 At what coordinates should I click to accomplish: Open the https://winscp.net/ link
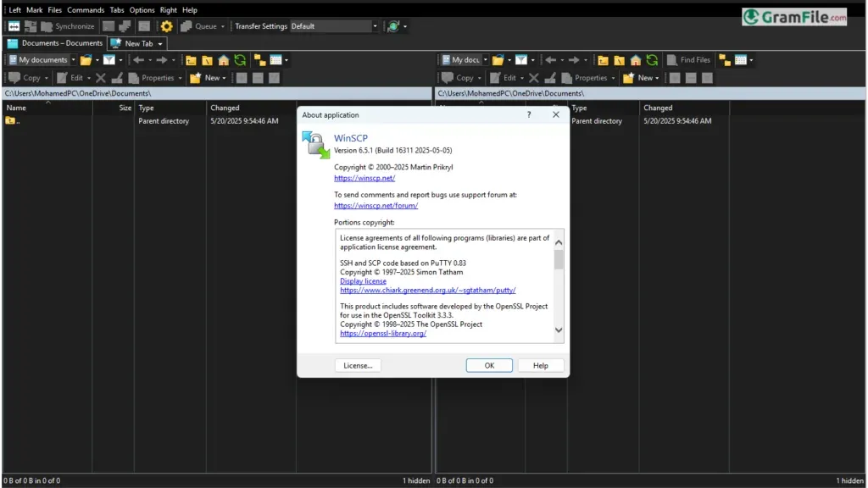pos(364,178)
